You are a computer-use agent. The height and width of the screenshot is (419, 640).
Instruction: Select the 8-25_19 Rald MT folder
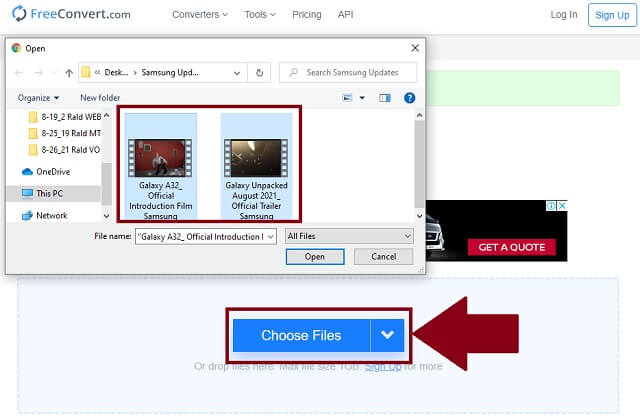tap(65, 133)
